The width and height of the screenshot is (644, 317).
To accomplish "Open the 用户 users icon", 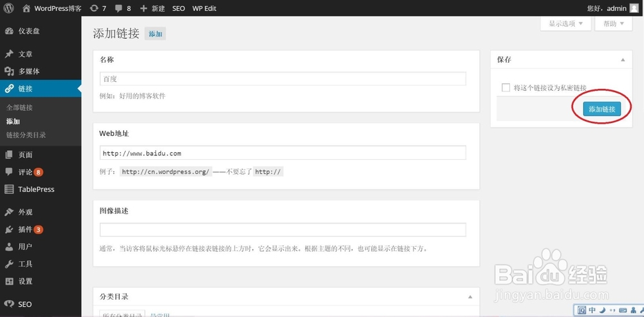I will (x=9, y=247).
